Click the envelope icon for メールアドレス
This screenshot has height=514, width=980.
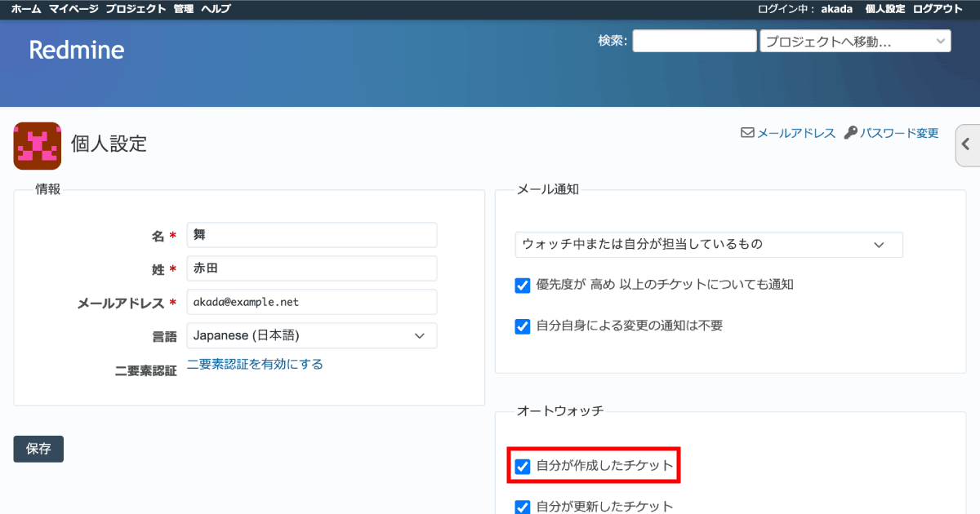tap(746, 133)
